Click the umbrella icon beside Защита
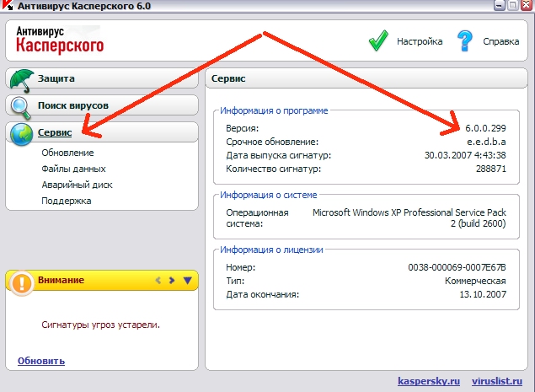The height and width of the screenshot is (392, 535). pyautogui.click(x=20, y=78)
